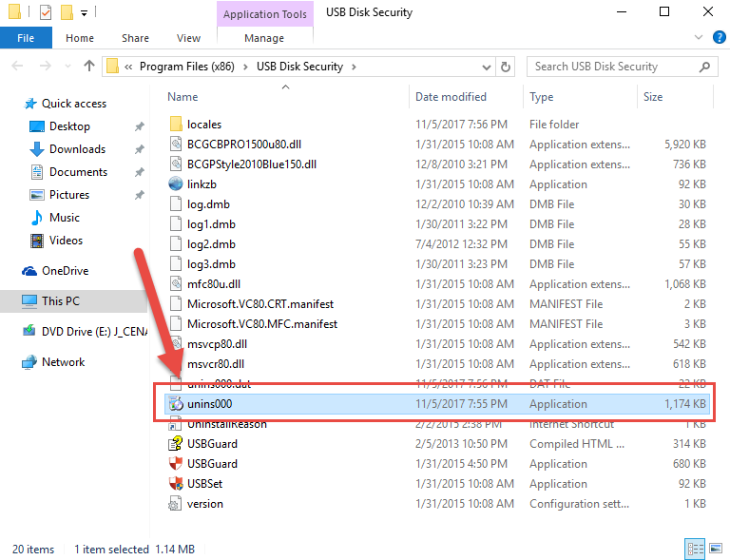
Task: Click the search magnifier icon
Action: 705,68
